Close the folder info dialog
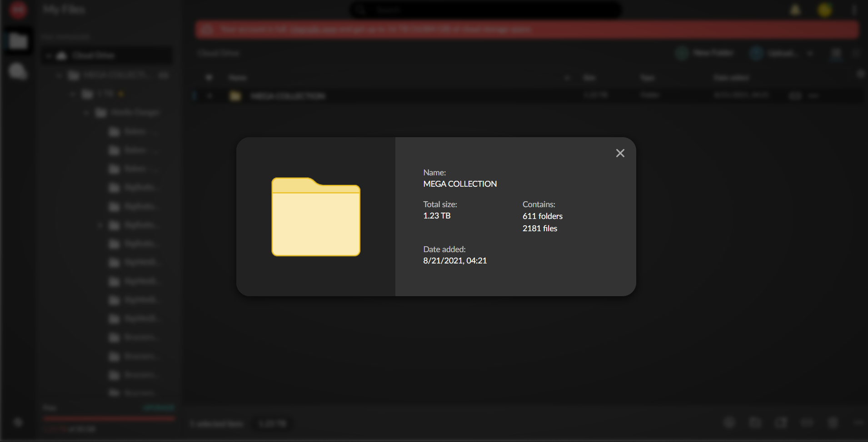 620,153
